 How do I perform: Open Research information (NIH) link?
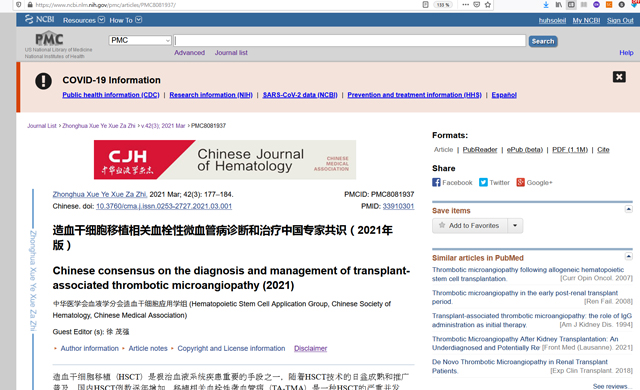click(211, 95)
